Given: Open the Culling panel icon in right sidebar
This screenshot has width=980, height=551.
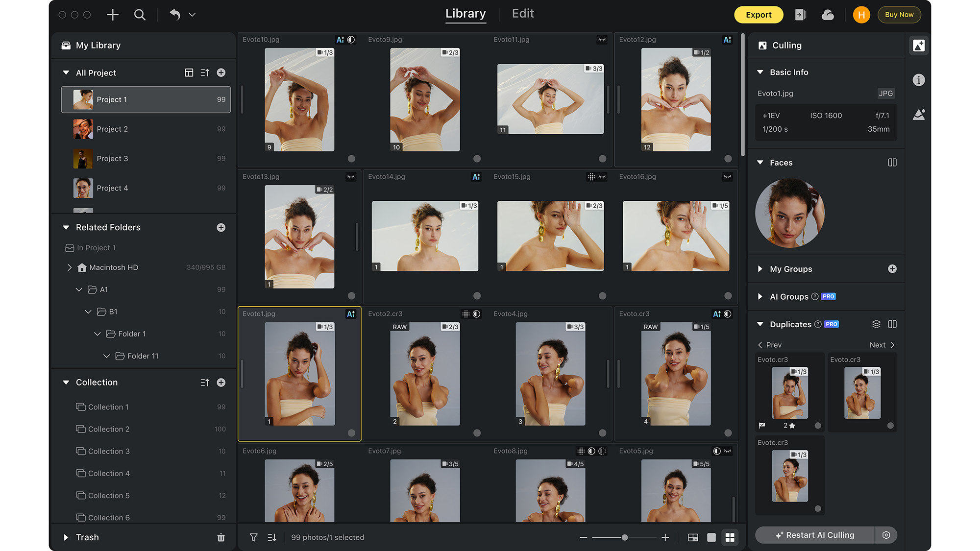Looking at the screenshot, I should pyautogui.click(x=919, y=46).
